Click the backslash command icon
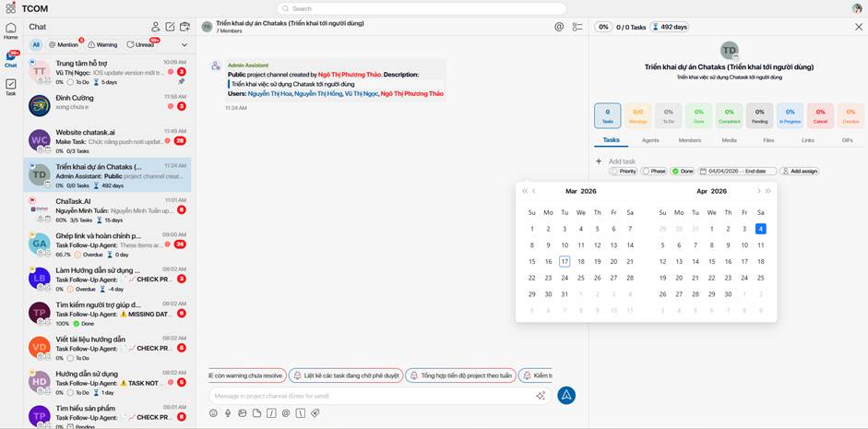Screen dimensions: 868x429 pos(300,413)
